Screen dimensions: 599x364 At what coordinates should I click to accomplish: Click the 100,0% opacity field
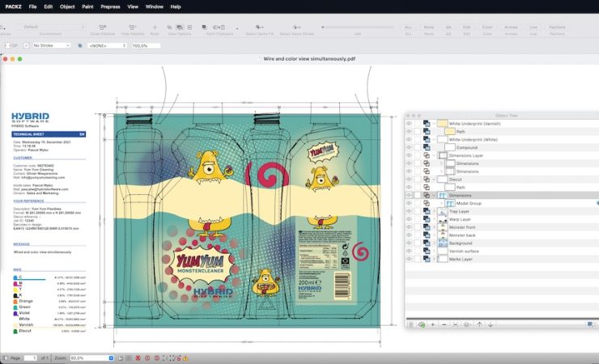coord(146,45)
